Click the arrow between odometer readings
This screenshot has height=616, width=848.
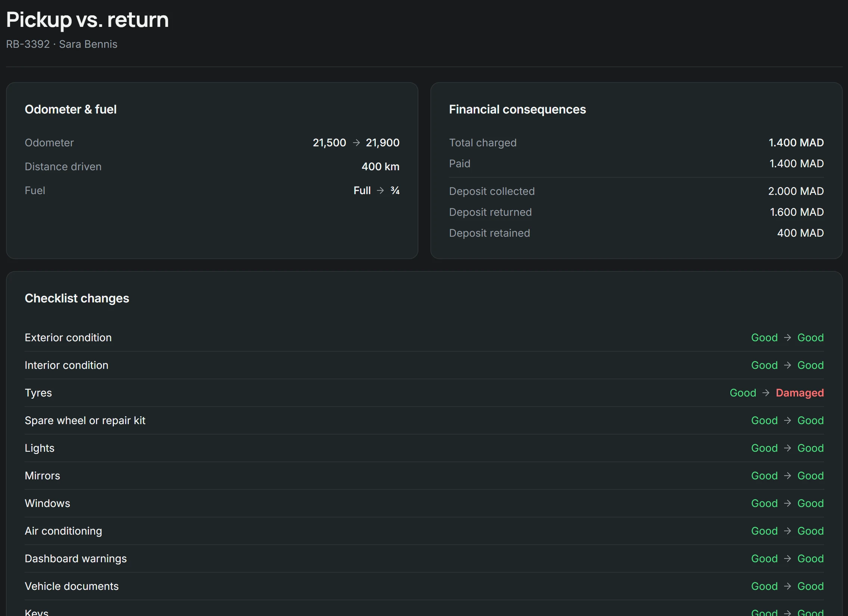coord(356,143)
